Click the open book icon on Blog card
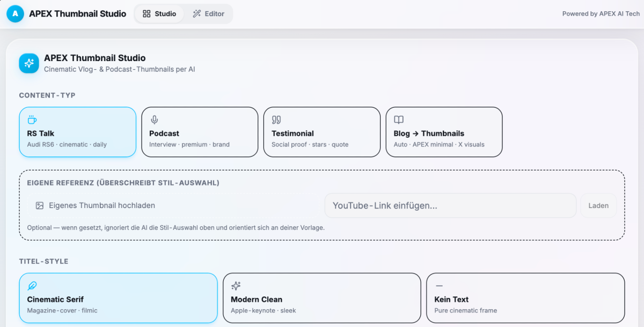The width and height of the screenshot is (644, 327). [x=399, y=120]
